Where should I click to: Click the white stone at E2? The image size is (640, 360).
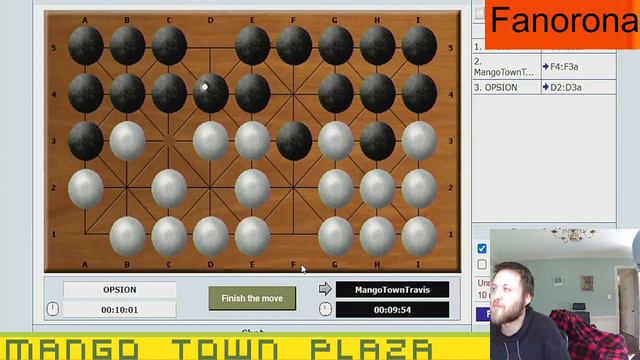[x=252, y=189]
